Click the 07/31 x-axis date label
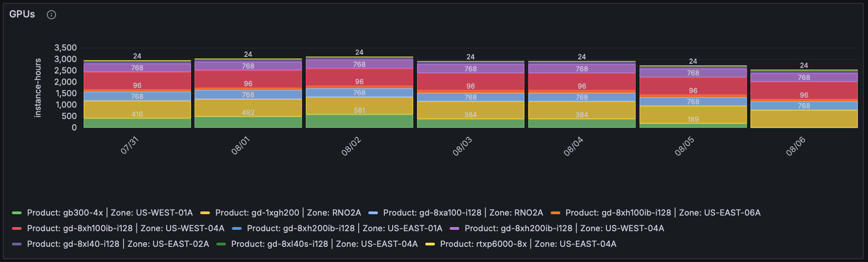This screenshot has width=868, height=262. 130,145
